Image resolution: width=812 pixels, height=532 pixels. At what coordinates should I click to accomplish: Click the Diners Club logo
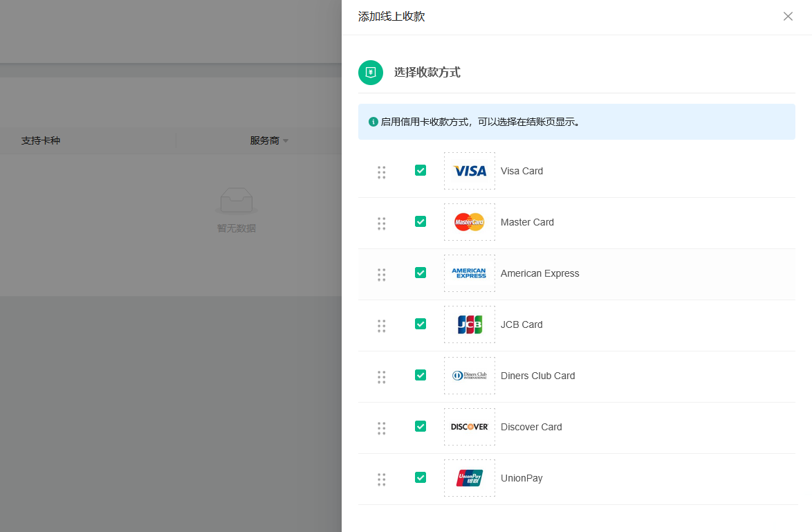[470, 376]
